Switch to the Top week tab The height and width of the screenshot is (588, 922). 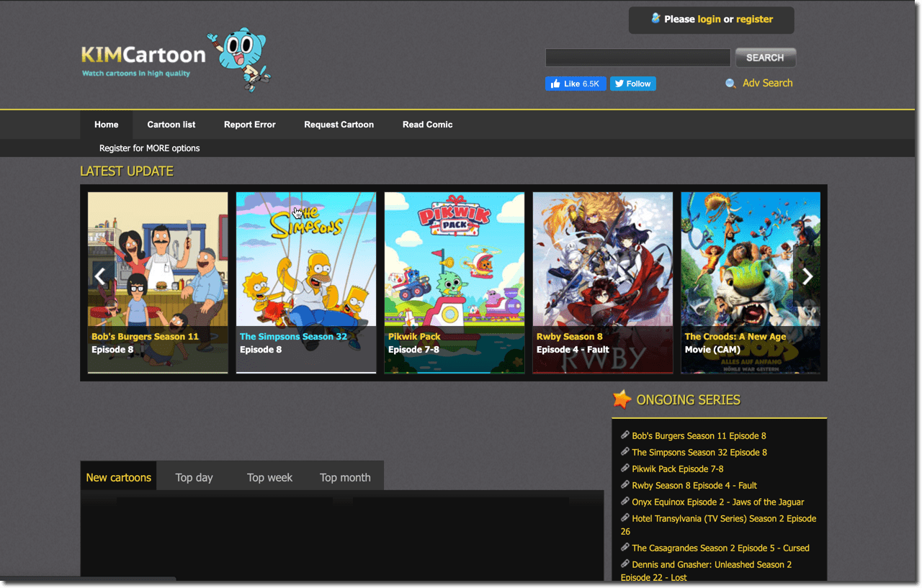270,477
